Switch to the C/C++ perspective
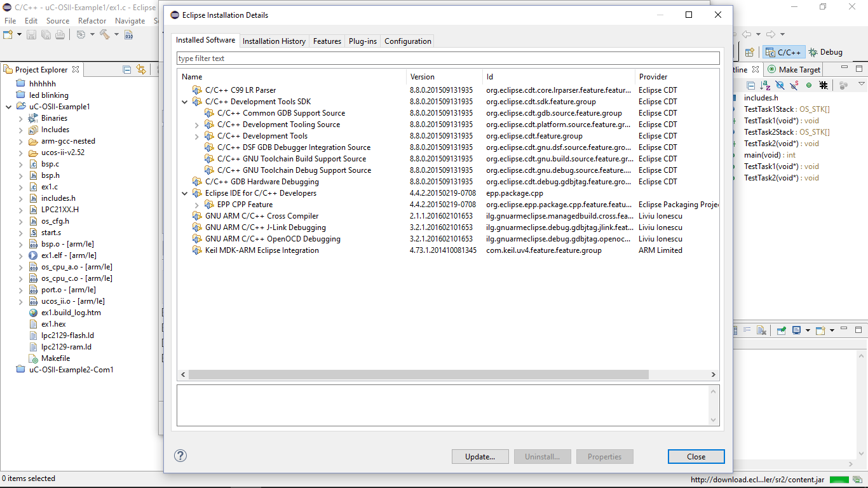The height and width of the screenshot is (488, 868). (783, 52)
